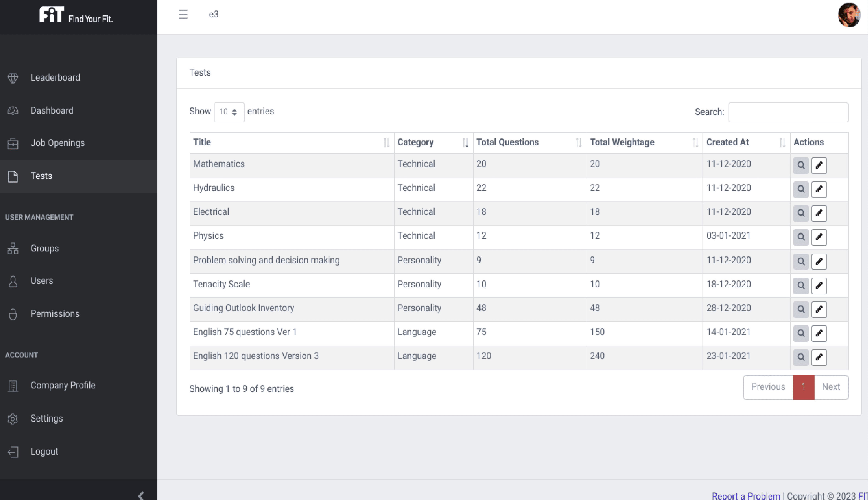
Task: Sort table by Total Questions column
Action: click(x=530, y=142)
